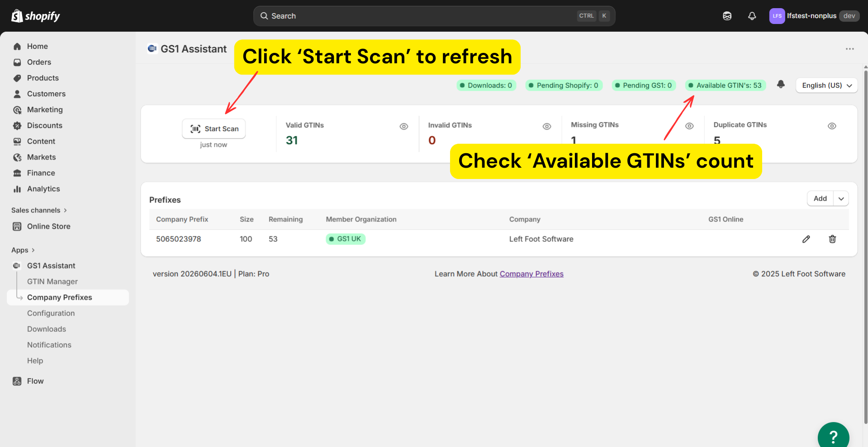This screenshot has width=868, height=447.
Task: Click the Search input field
Action: (x=434, y=16)
